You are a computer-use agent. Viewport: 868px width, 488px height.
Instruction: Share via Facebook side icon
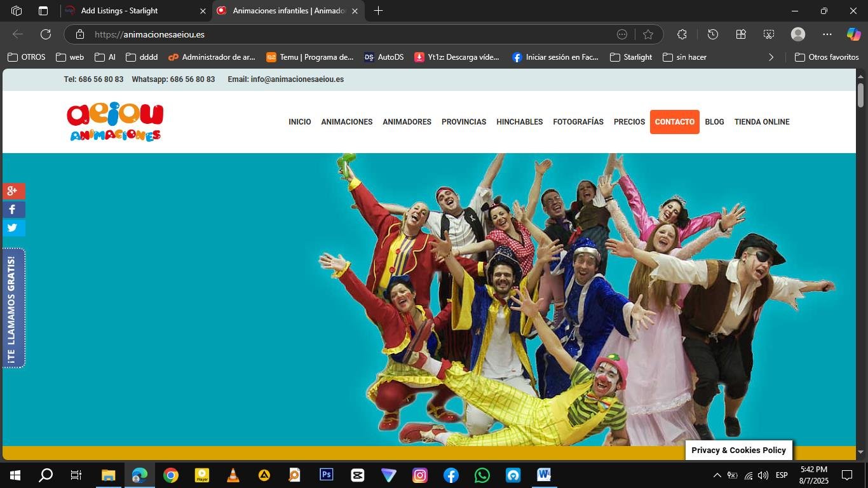pos(13,210)
